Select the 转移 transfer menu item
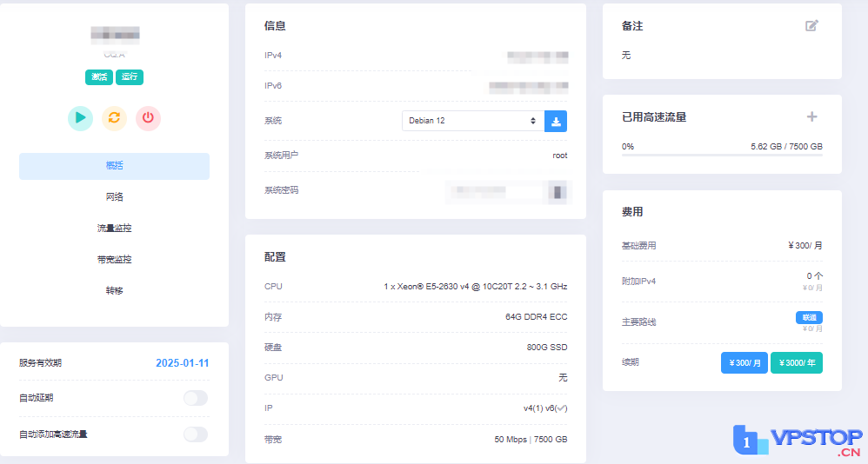 (114, 291)
